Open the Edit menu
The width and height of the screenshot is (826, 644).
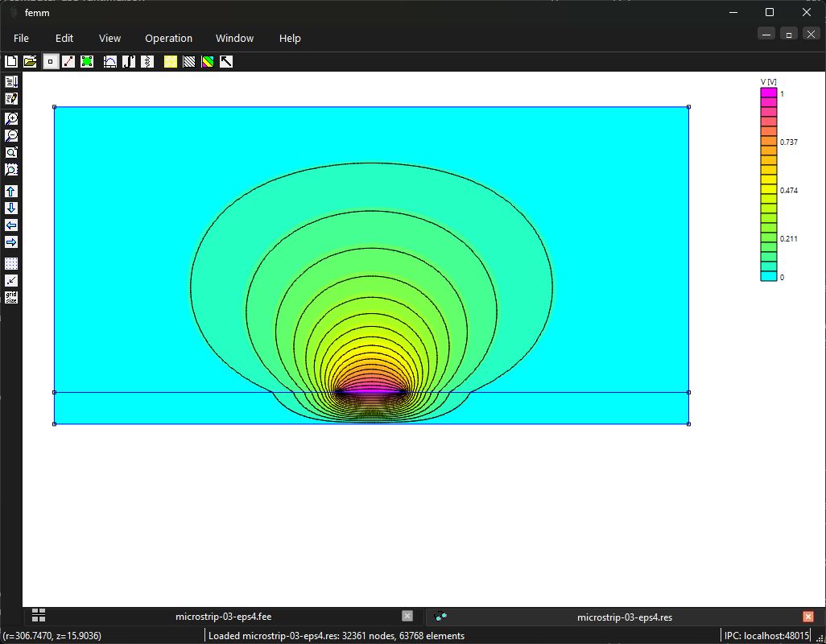(x=64, y=39)
